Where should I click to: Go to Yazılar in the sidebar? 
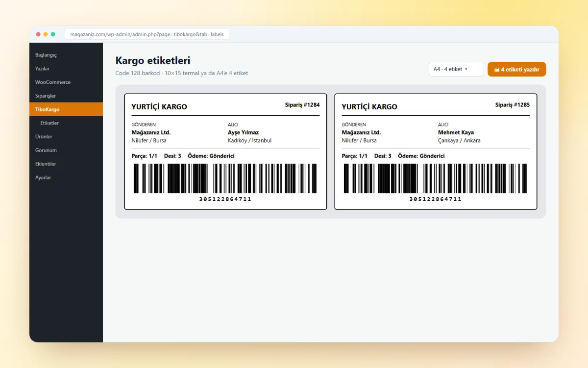click(x=66, y=69)
